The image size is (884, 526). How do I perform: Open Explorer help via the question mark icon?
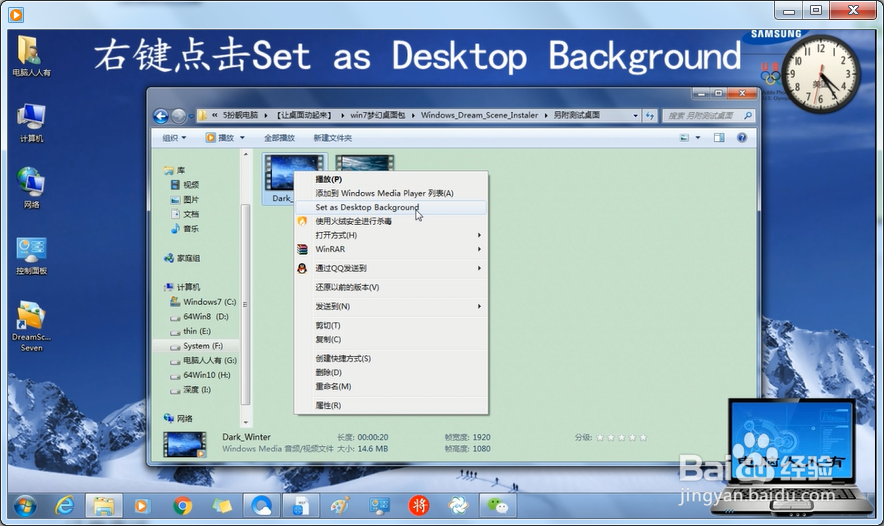click(742, 138)
